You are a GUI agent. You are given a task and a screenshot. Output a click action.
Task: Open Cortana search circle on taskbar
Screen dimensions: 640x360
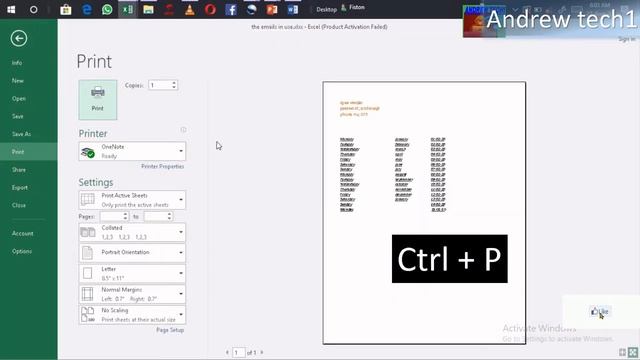33,9
